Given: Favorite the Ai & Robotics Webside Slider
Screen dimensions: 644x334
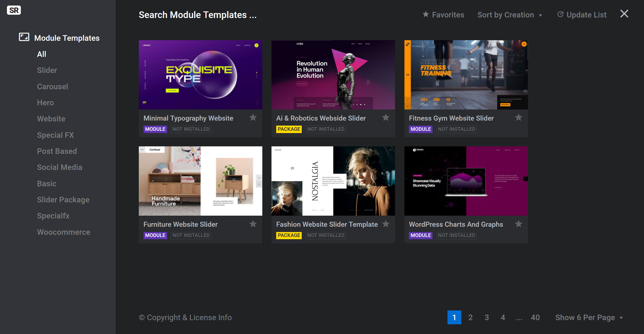Looking at the screenshot, I should pyautogui.click(x=386, y=118).
